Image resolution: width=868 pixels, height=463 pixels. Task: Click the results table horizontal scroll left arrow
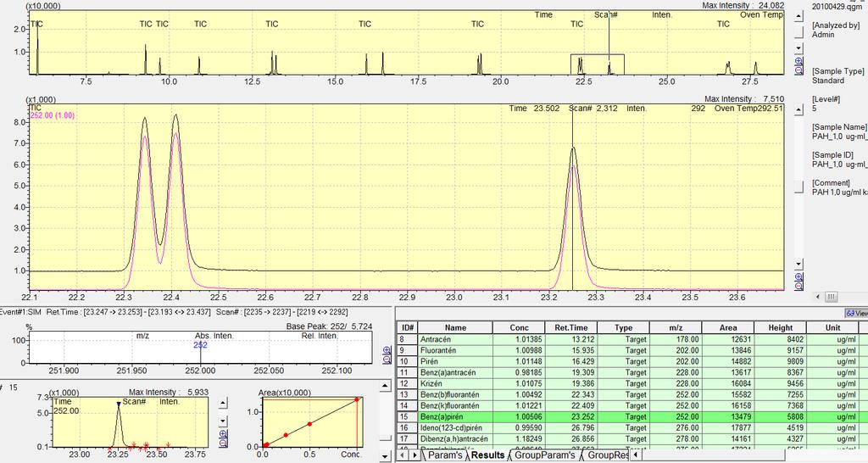tap(636, 455)
